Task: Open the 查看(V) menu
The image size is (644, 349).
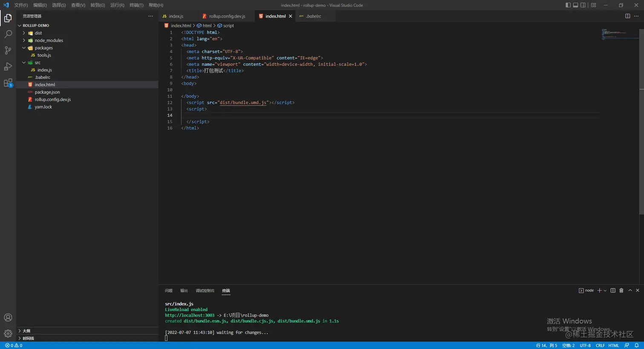Action: tap(78, 5)
